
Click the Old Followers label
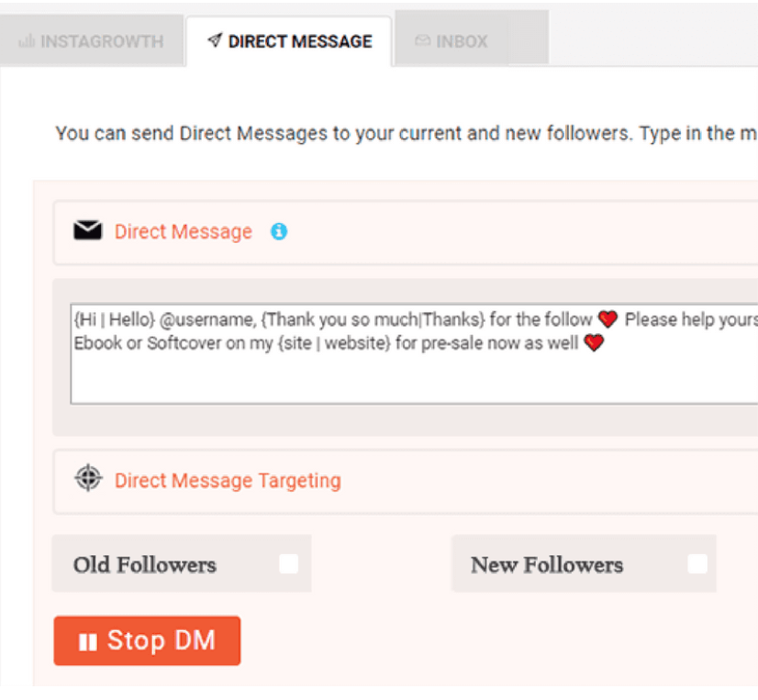pos(145,564)
